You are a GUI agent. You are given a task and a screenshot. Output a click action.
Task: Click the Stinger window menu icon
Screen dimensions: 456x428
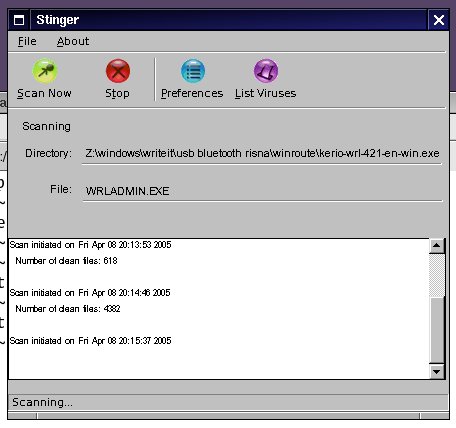(19, 20)
